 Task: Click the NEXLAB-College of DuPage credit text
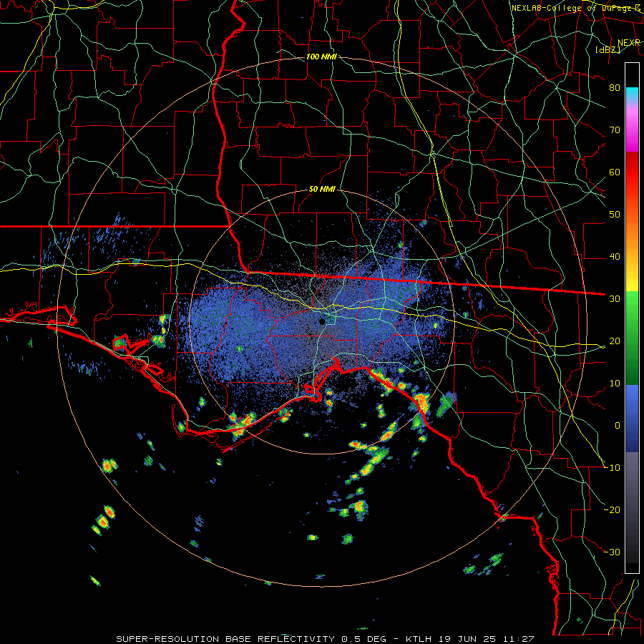pos(576,8)
